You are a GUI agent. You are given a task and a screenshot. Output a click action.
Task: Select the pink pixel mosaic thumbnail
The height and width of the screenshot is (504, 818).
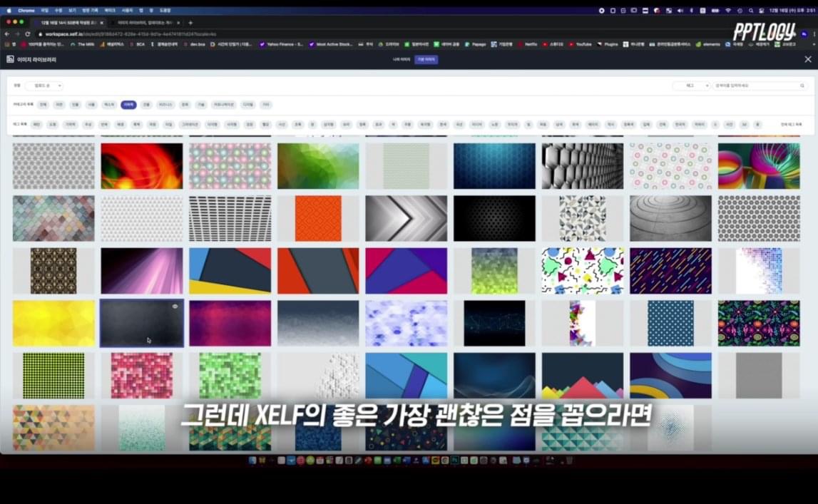(x=142, y=376)
